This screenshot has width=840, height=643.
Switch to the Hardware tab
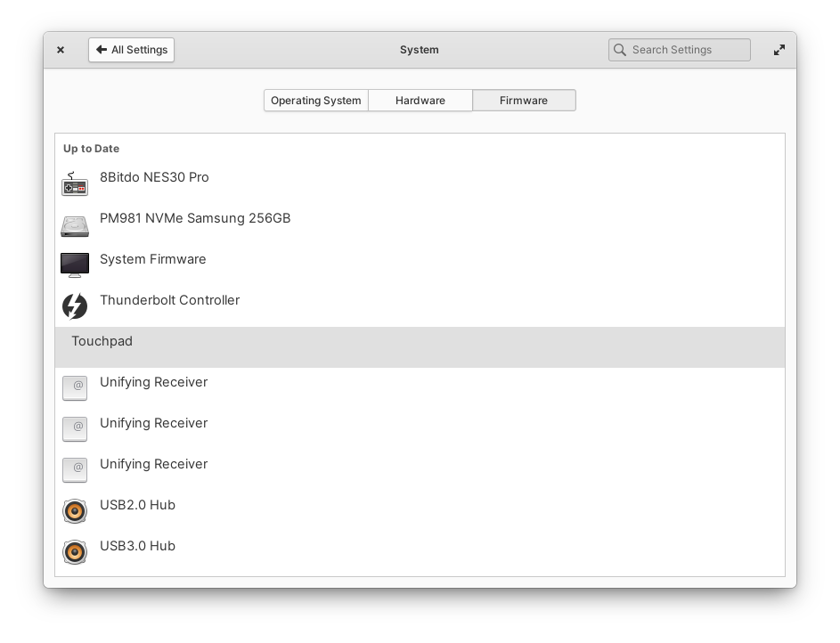pyautogui.click(x=420, y=100)
